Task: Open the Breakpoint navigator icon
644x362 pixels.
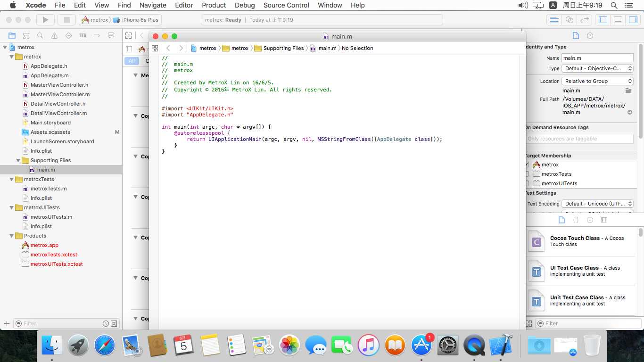Action: tap(97, 36)
